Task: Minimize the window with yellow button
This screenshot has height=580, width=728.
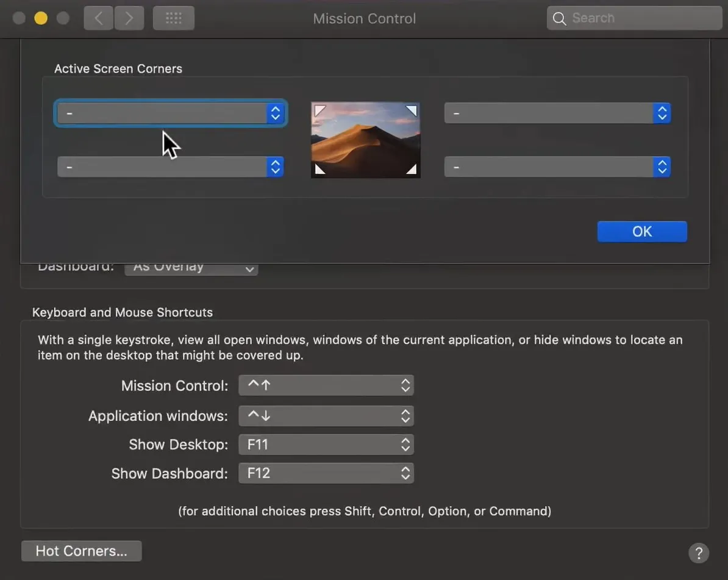Action: coord(41,18)
